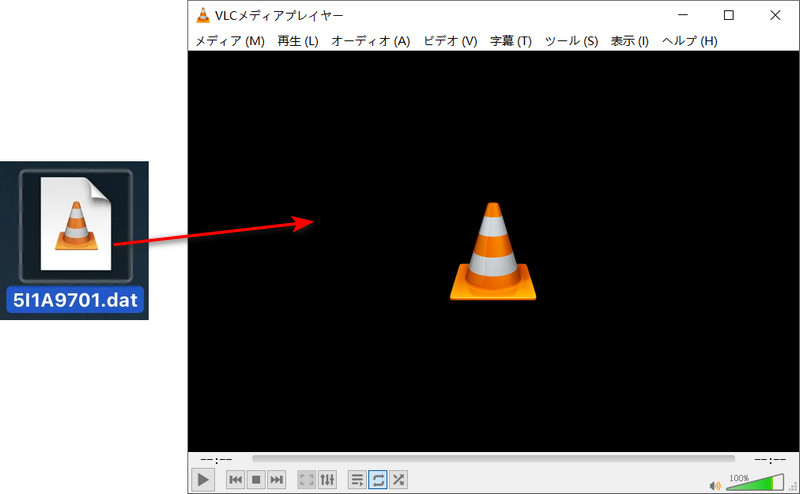Show the playlist view

[x=357, y=480]
